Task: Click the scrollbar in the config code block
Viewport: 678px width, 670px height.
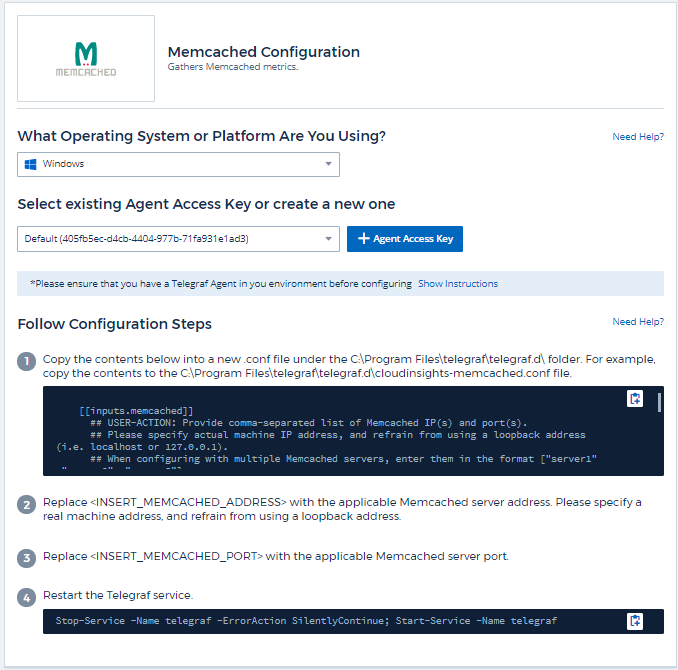Action: (x=658, y=403)
